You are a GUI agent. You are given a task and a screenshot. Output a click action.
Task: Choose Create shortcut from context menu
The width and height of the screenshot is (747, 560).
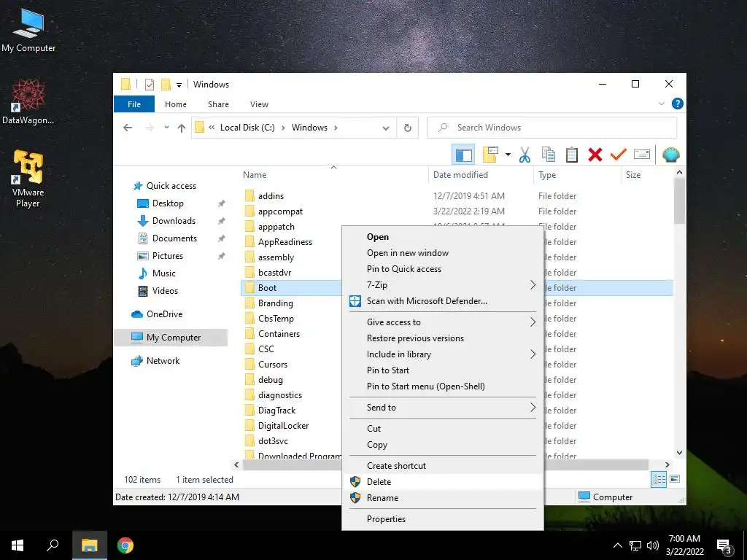point(442,466)
